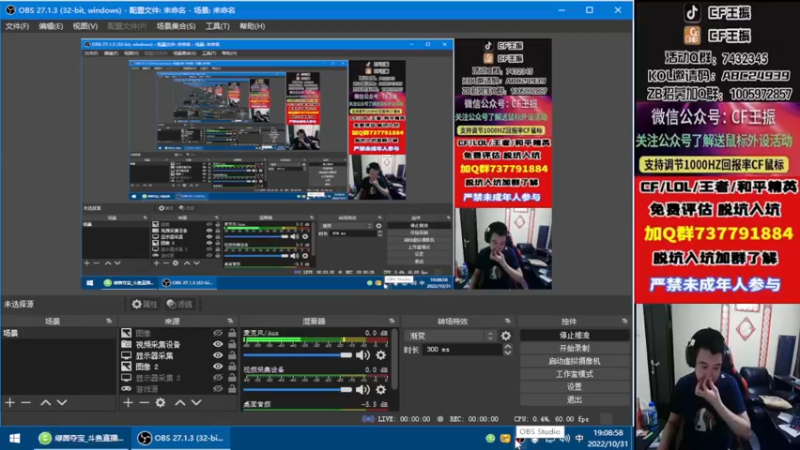The height and width of the screenshot is (450, 800).
Task: Hide the 显示器采集 source
Action: 218,355
